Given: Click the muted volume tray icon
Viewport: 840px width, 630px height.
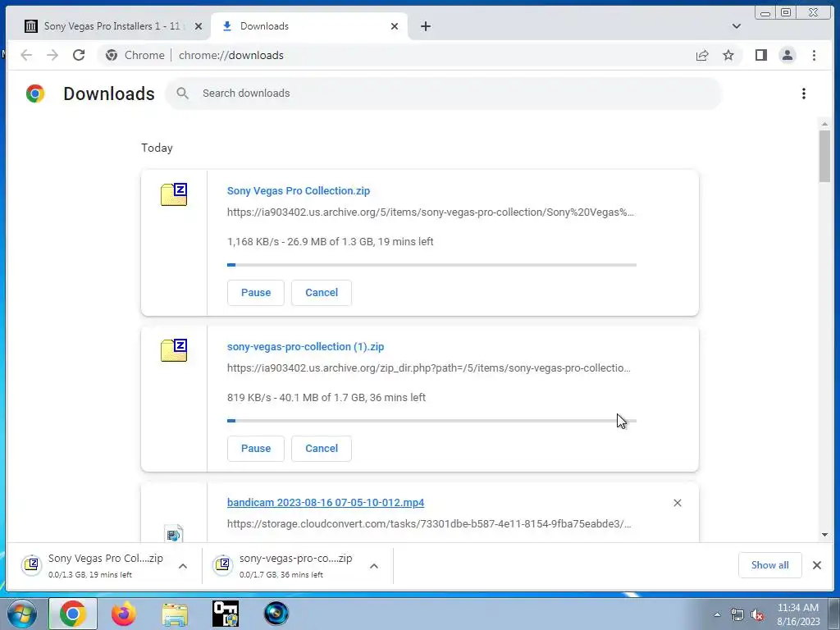Looking at the screenshot, I should 757,615.
